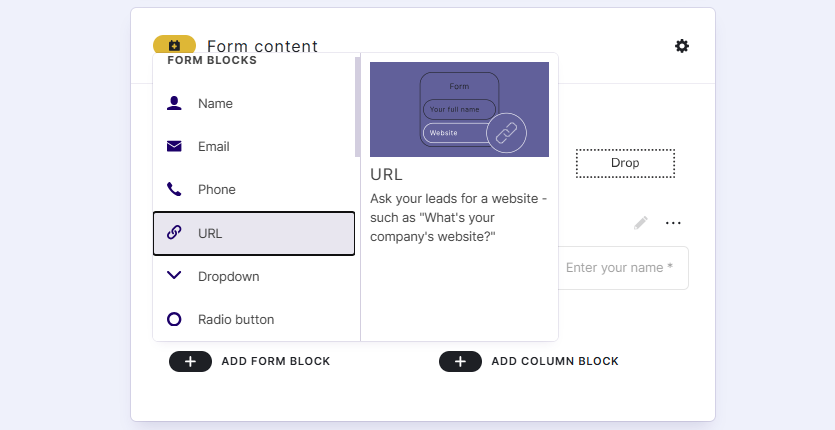835x430 pixels.
Task: Click the yellow form content badge icon
Action: click(x=174, y=45)
